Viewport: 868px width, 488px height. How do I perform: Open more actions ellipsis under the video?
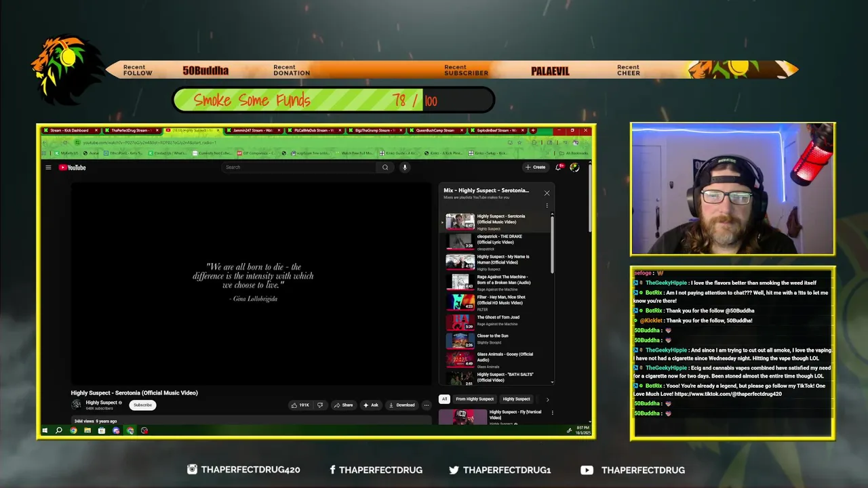coord(427,405)
